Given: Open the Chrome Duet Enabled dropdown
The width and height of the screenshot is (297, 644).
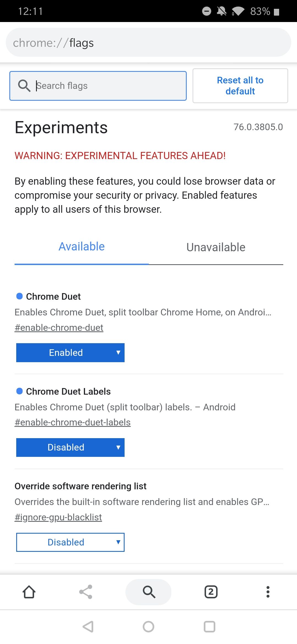Looking at the screenshot, I should pos(70,353).
